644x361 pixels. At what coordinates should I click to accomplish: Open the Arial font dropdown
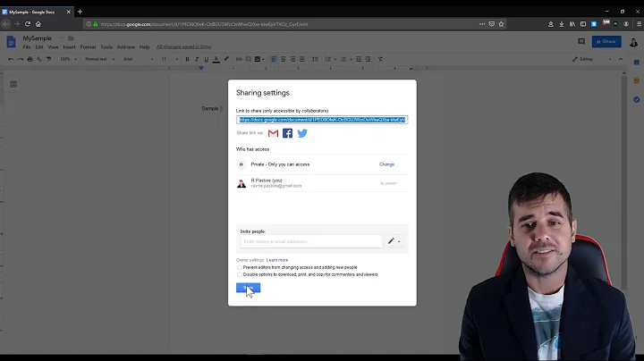138,59
